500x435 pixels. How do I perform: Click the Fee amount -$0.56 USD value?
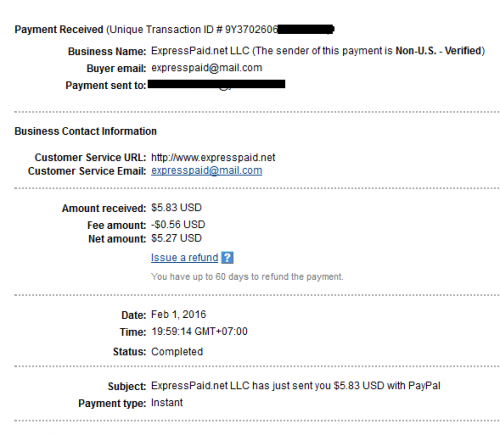(178, 225)
